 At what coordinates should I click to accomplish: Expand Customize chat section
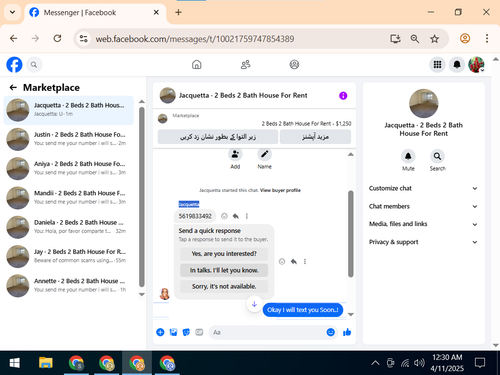(x=423, y=188)
